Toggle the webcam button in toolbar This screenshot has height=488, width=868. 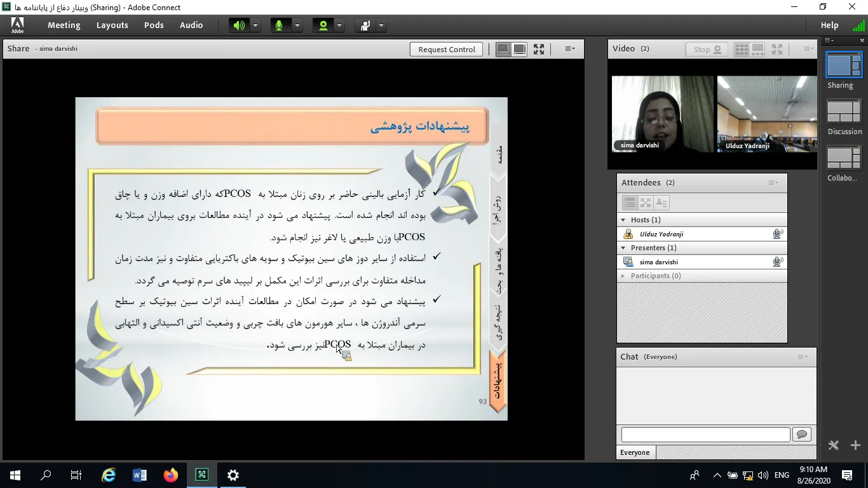pyautogui.click(x=323, y=25)
